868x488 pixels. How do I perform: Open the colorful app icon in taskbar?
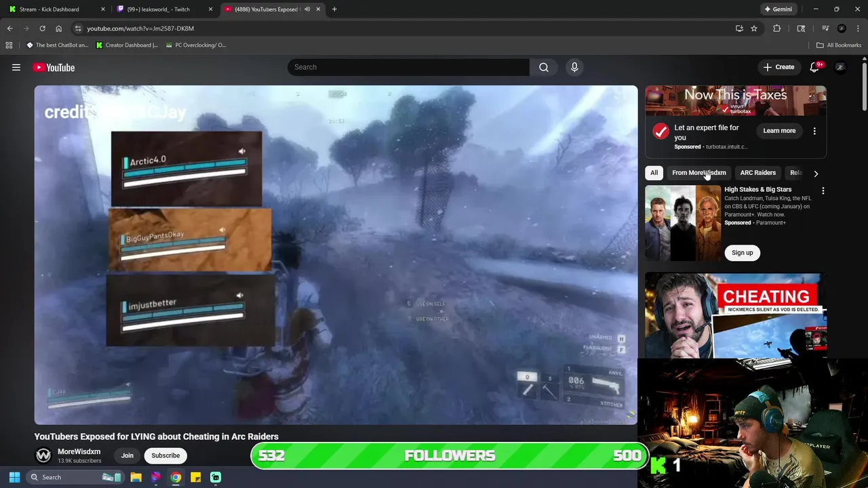155,477
